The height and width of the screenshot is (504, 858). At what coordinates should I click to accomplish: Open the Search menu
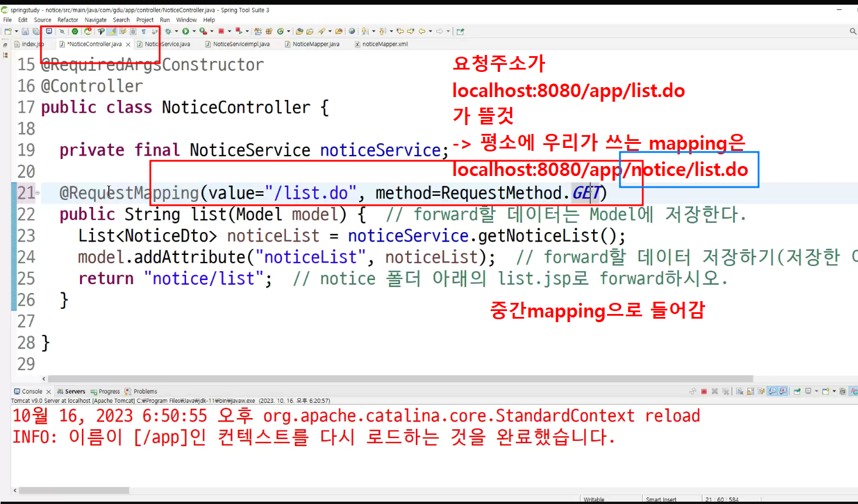pyautogui.click(x=122, y=20)
